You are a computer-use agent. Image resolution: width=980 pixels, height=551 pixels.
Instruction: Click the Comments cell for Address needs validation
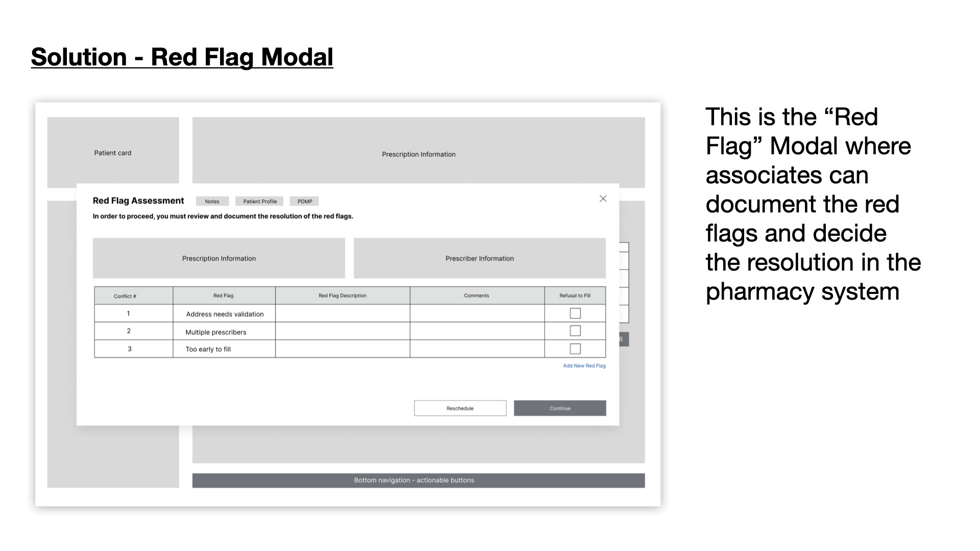coord(477,314)
